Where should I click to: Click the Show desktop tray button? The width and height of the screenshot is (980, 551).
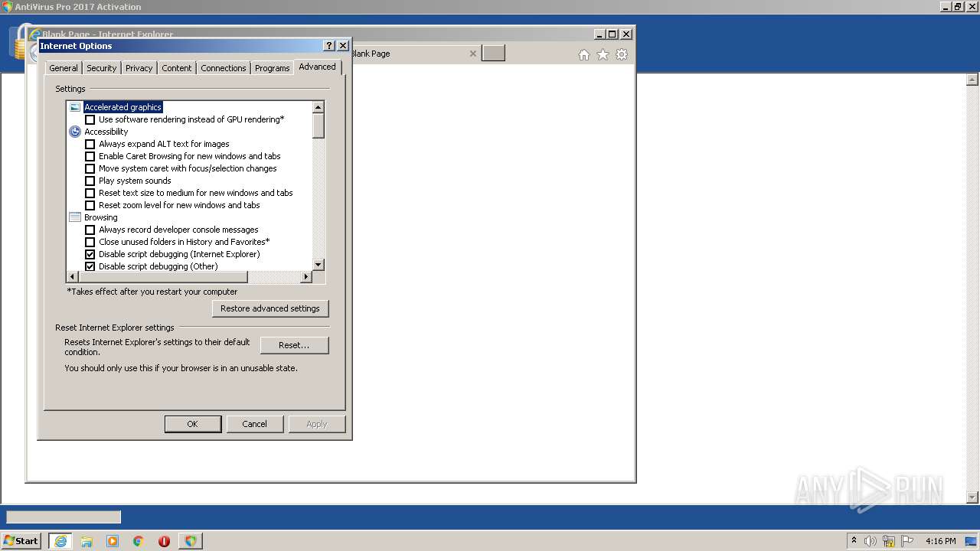tap(972, 541)
